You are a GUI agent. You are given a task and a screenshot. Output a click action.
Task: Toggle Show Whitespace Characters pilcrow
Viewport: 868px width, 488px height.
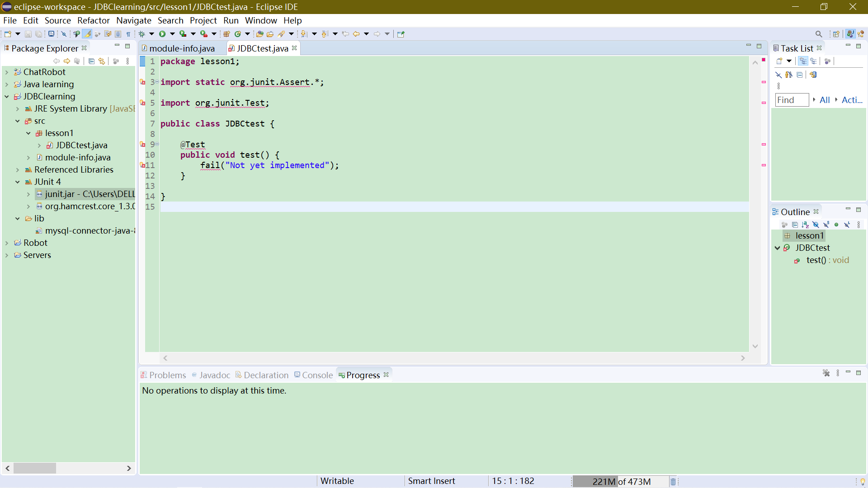point(128,34)
